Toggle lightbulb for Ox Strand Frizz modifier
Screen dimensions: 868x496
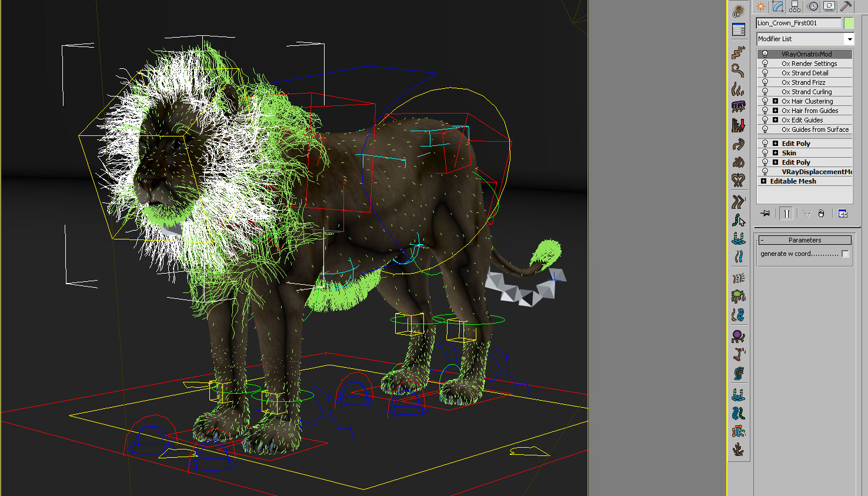[765, 82]
